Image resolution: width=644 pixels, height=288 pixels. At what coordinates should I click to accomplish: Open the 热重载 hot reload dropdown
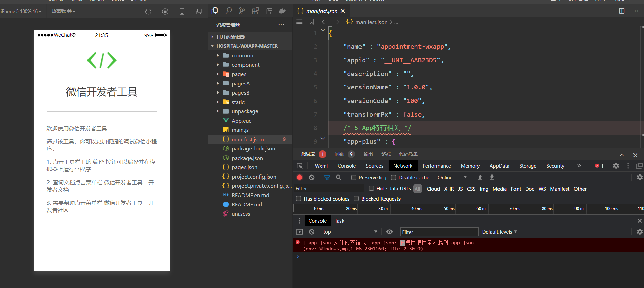point(63,11)
